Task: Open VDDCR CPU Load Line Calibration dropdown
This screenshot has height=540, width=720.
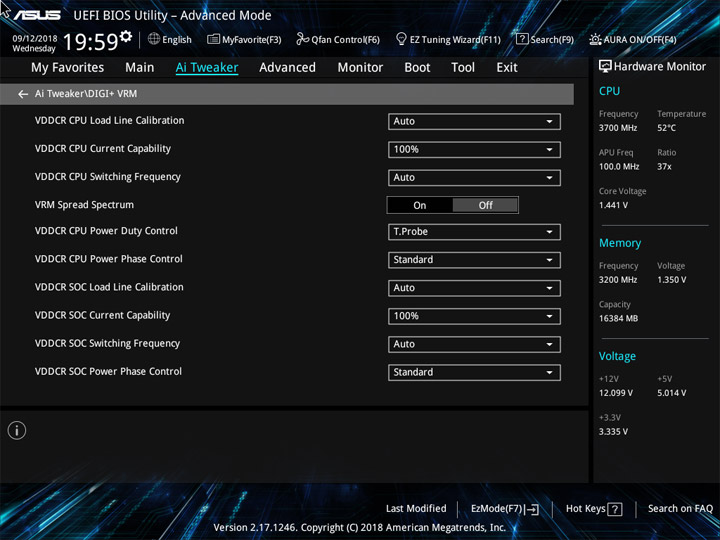Action: pyautogui.click(x=474, y=122)
